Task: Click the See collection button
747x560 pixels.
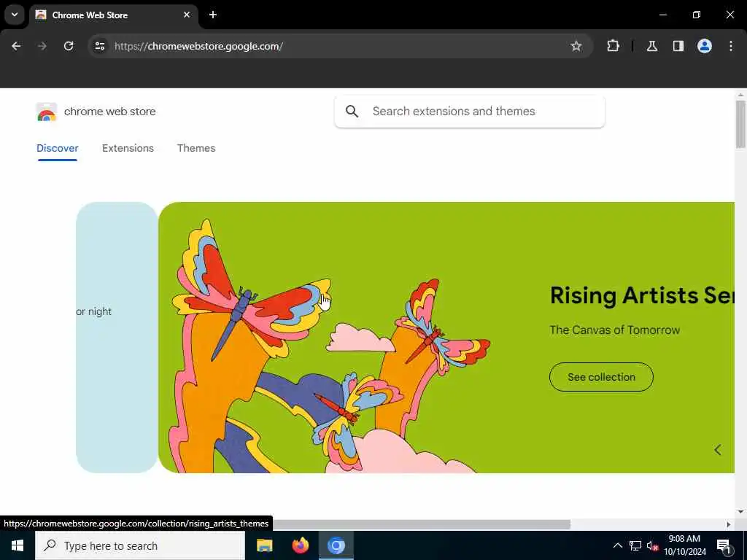Action: click(x=601, y=377)
